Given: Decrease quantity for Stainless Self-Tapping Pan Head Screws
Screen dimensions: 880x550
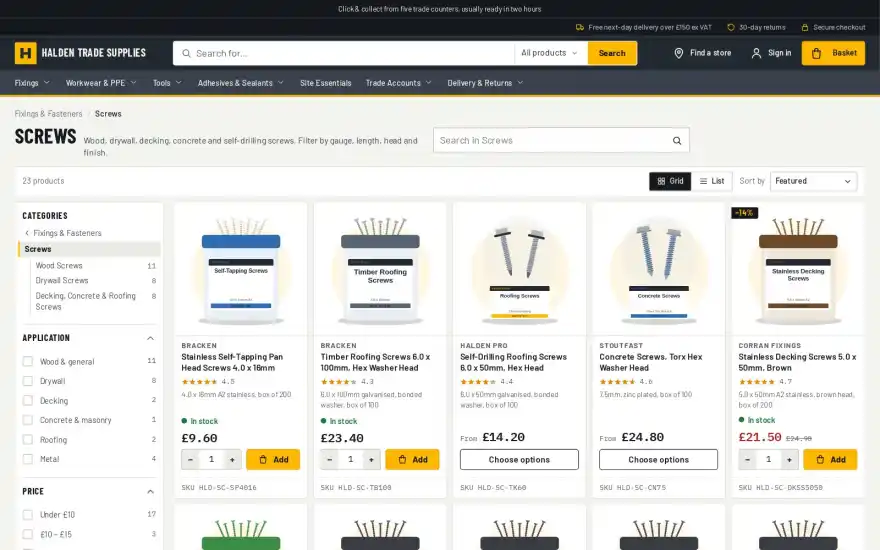Looking at the screenshot, I should coord(190,460).
